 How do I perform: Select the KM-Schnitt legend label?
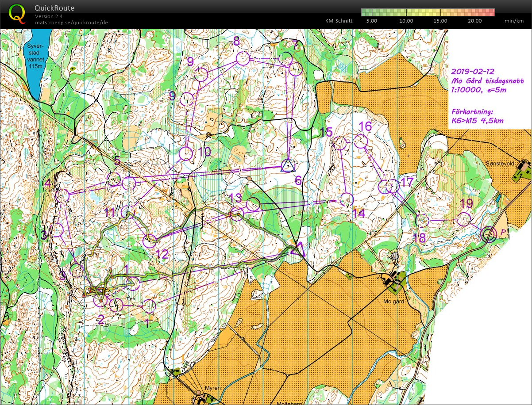click(x=338, y=21)
